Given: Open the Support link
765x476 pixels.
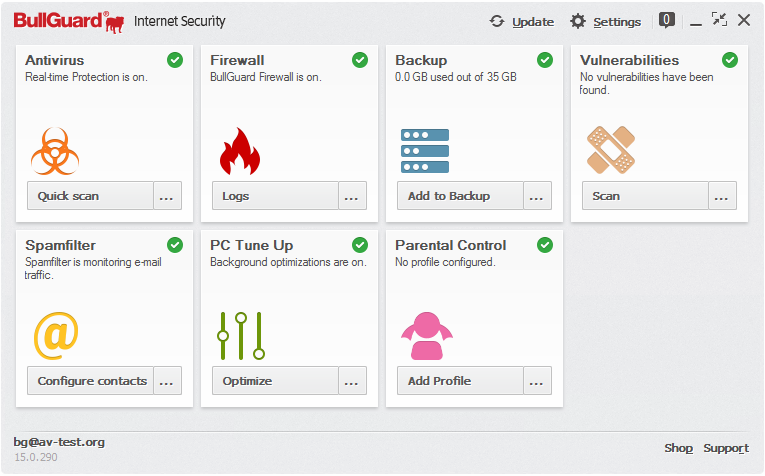Looking at the screenshot, I should tap(725, 448).
